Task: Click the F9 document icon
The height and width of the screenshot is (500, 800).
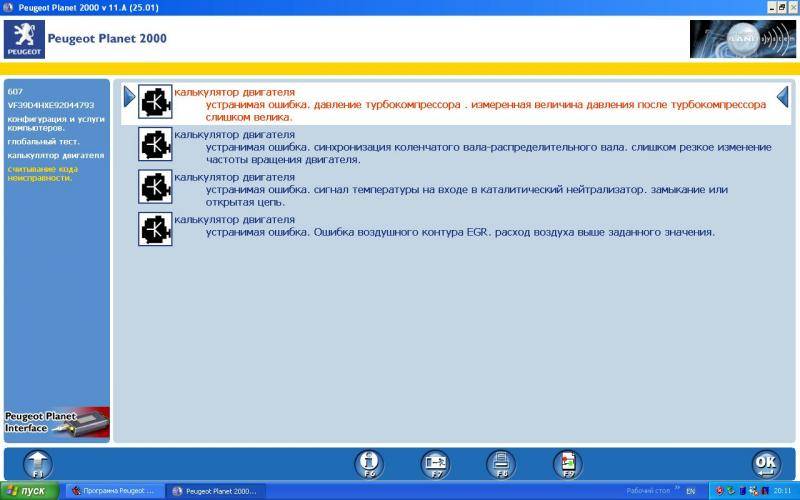Action: click(567, 464)
